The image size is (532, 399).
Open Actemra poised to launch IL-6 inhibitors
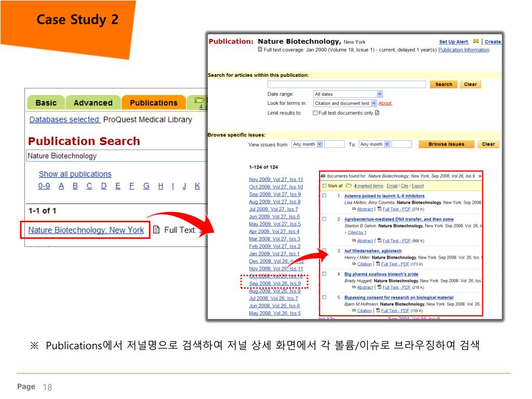(x=384, y=196)
